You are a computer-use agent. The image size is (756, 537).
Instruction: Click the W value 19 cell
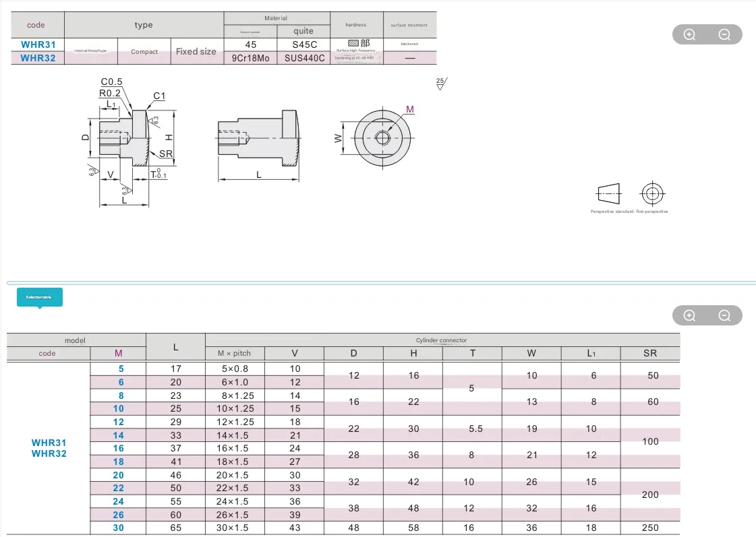pyautogui.click(x=531, y=429)
